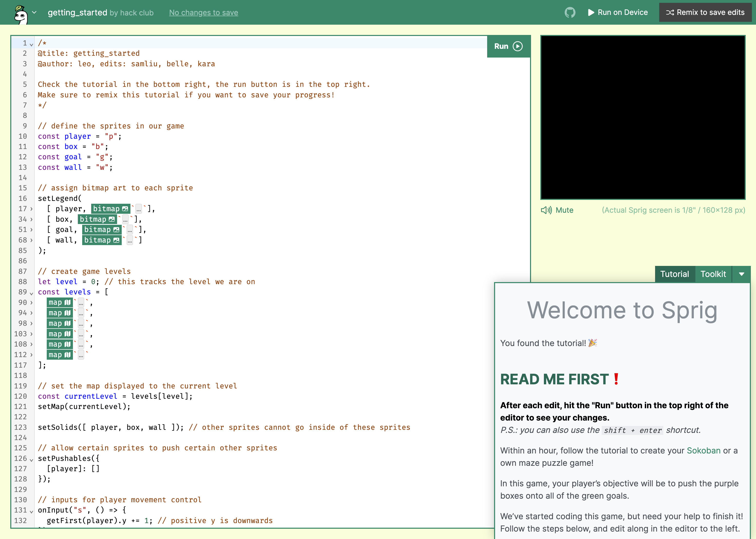This screenshot has width=756, height=539.
Task: Expand the folded map at line 103
Action: click(32, 334)
